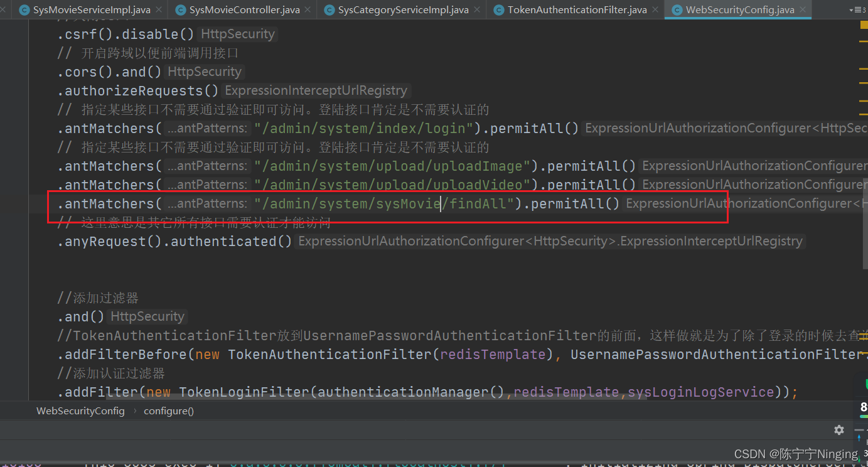868x467 pixels.
Task: Click permitAll() on the sysMovie/findAll line
Action: pyautogui.click(x=576, y=204)
